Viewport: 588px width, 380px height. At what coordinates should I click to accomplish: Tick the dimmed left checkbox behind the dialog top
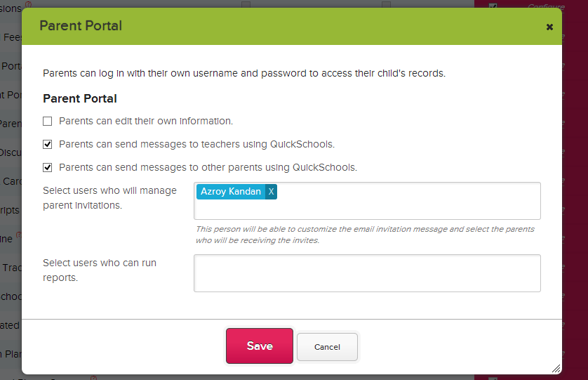point(246,5)
